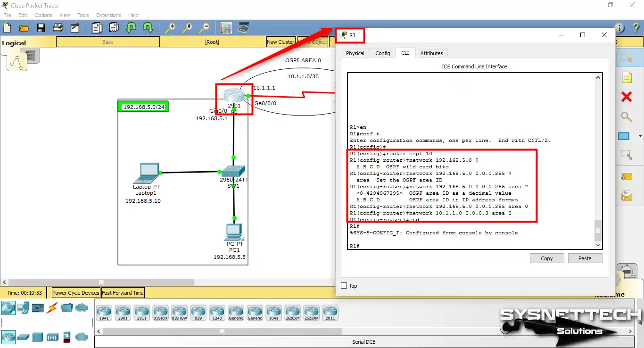
Task: Switch to Attributes tab in R1
Action: coord(432,53)
